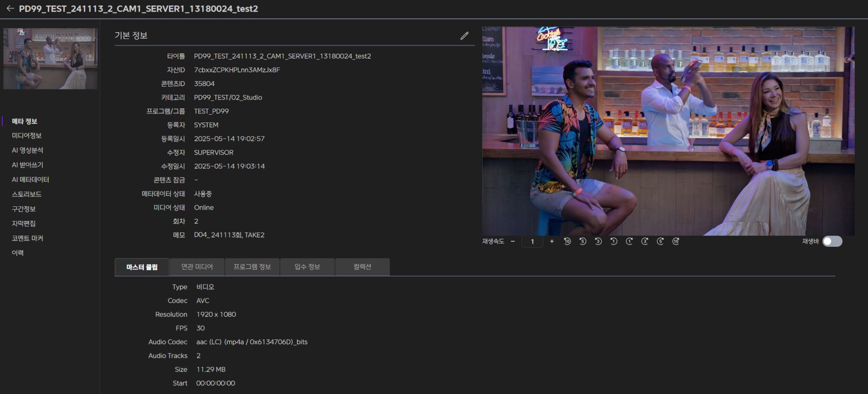This screenshot has width=868, height=394.
Task: Click the video thumbnail in the sidebar
Action: pos(50,59)
